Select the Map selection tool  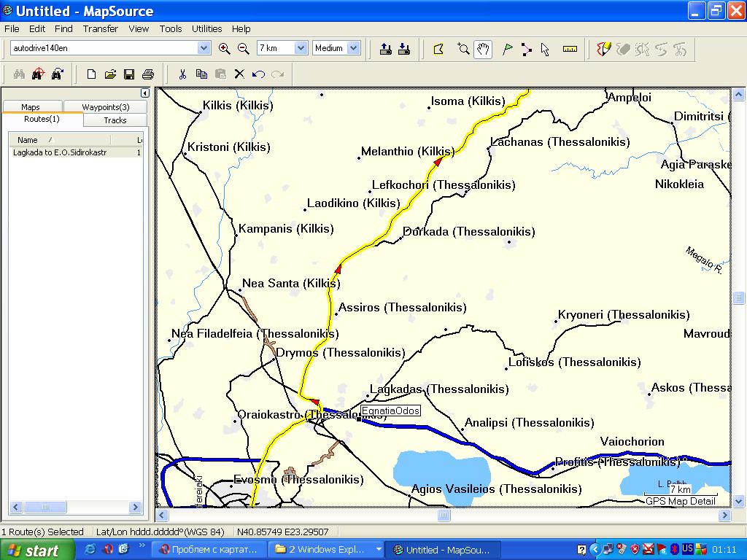coord(438,49)
